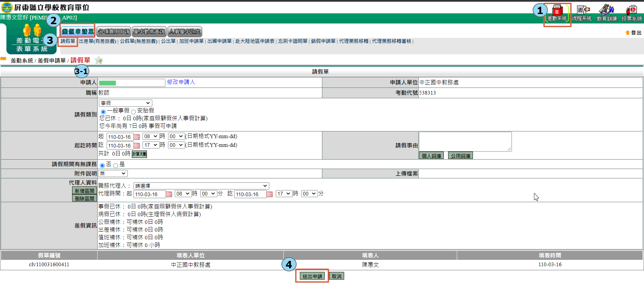Select the form number clv110031600411

tap(49, 265)
